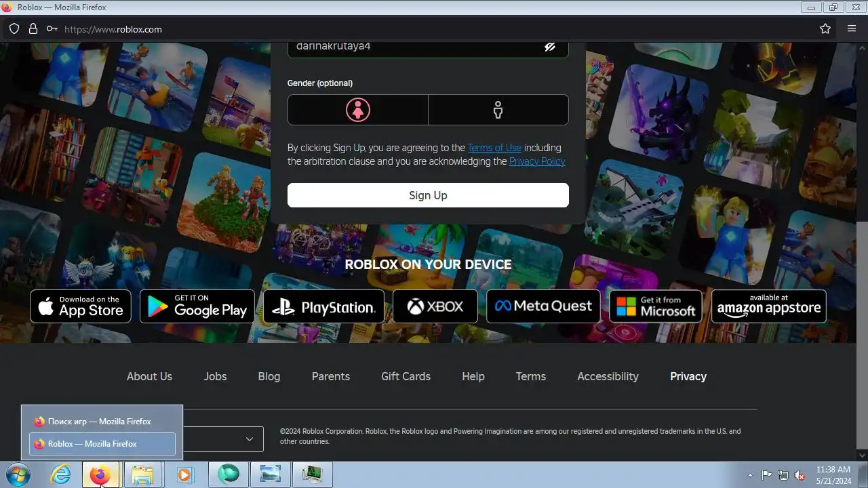Show hidden system tray icons arrow

(750, 475)
